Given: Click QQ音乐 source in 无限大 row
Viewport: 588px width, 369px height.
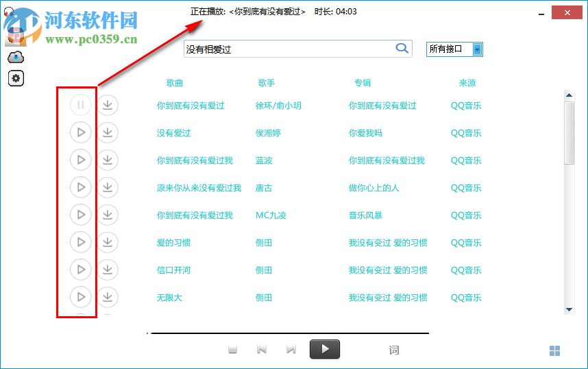Looking at the screenshot, I should tap(466, 297).
